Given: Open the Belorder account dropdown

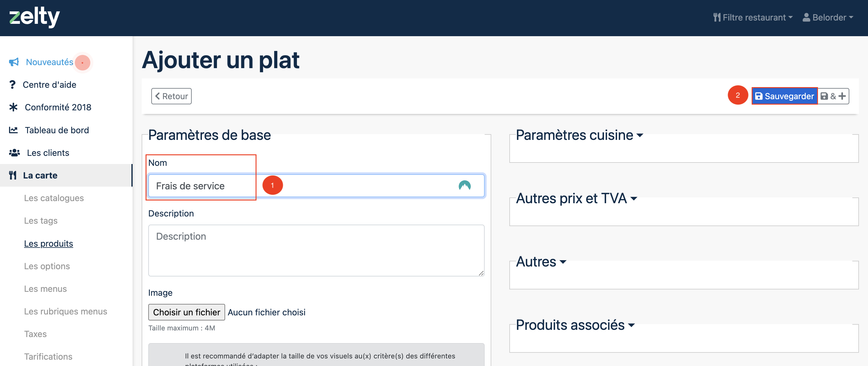Looking at the screenshot, I should click(828, 17).
